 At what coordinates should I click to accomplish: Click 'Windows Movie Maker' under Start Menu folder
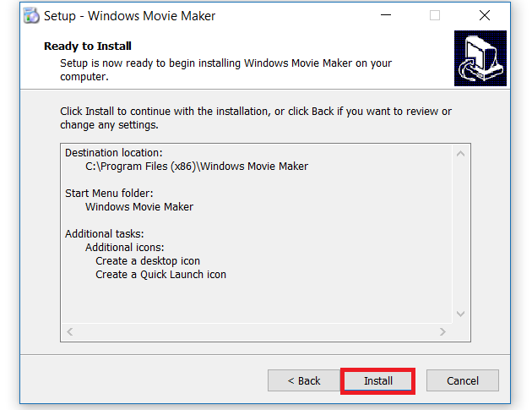[139, 207]
